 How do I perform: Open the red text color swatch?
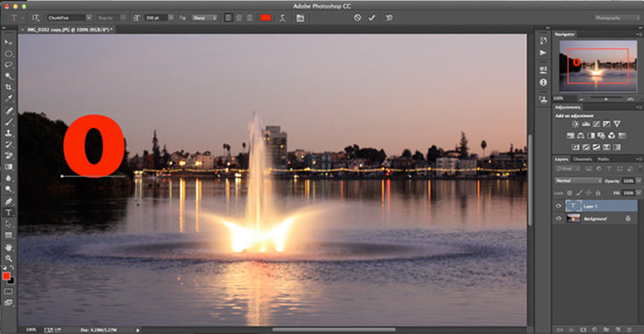pos(265,18)
